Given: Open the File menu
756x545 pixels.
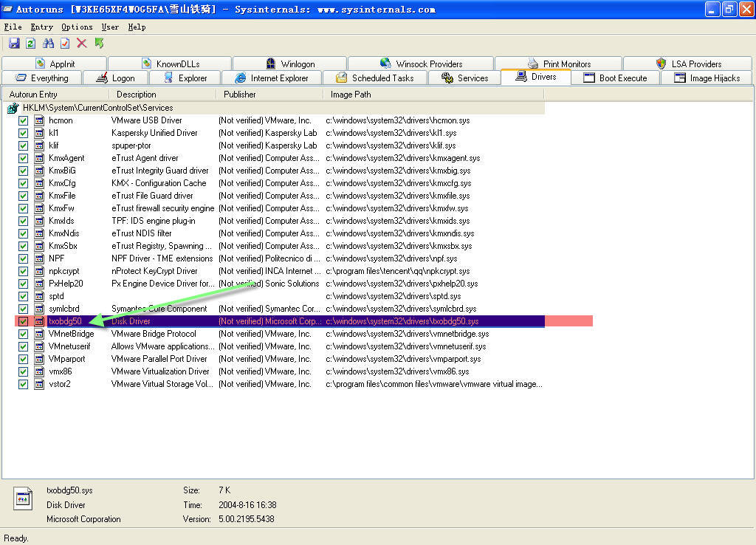Looking at the screenshot, I should pos(13,27).
